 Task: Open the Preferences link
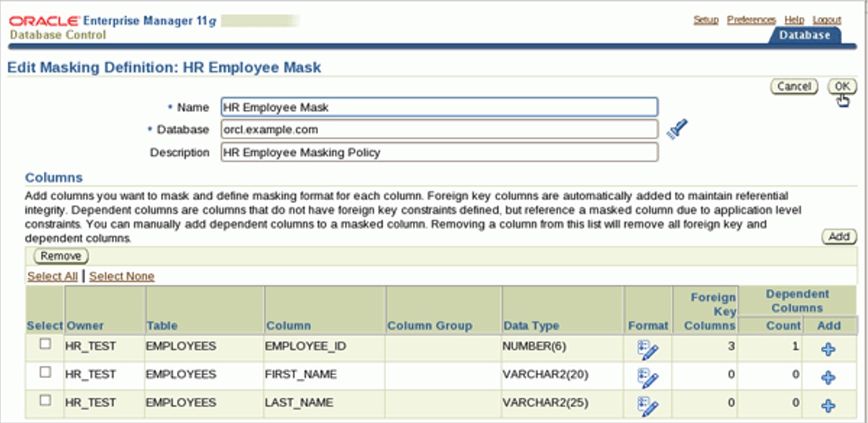(x=751, y=20)
